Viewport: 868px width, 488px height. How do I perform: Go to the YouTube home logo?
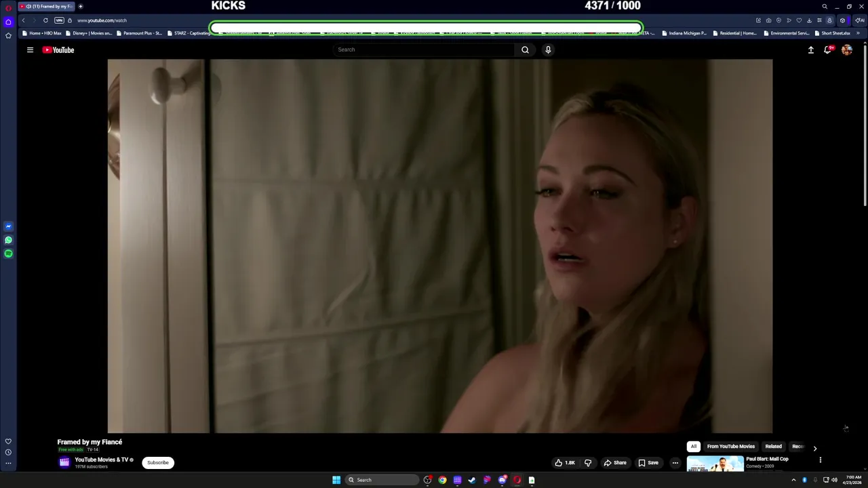(x=58, y=49)
